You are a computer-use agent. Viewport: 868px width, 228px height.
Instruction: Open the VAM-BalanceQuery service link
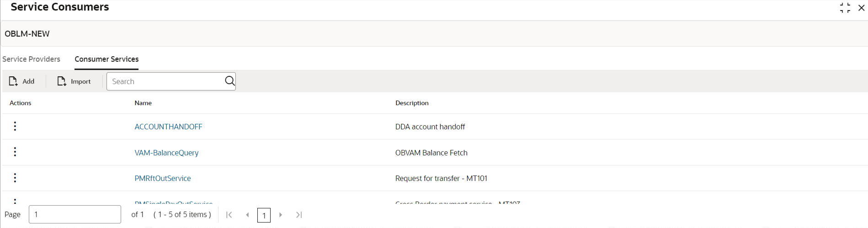click(x=166, y=153)
